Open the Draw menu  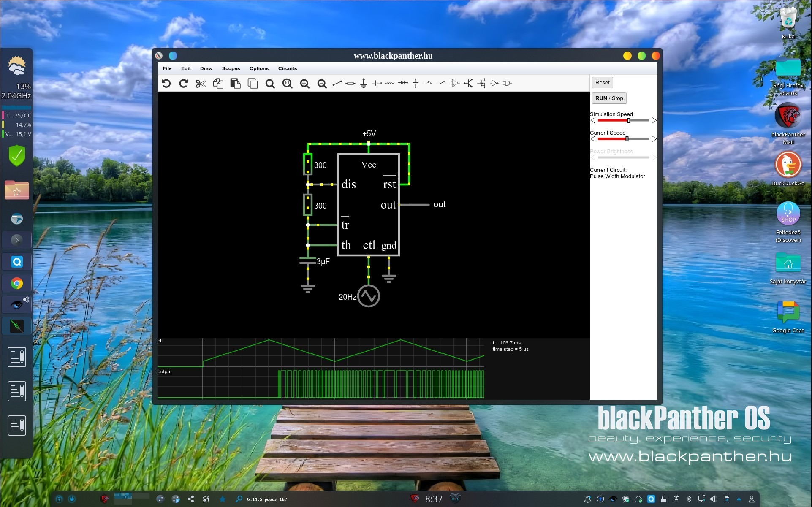(x=206, y=68)
